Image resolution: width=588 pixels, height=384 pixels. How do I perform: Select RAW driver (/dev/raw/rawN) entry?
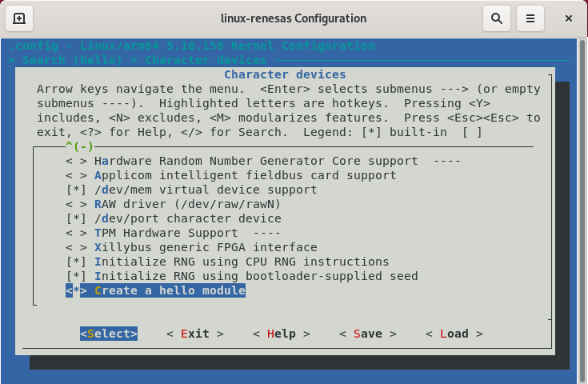click(x=186, y=204)
